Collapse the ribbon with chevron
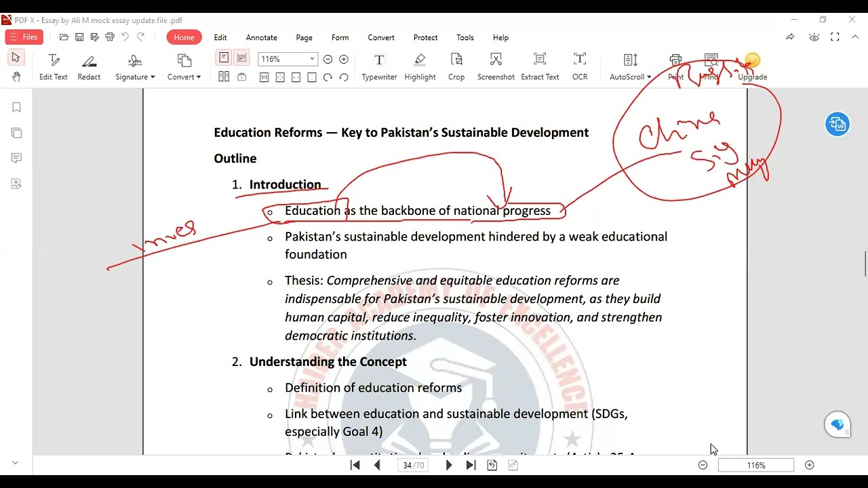868x488 pixels. (x=856, y=37)
